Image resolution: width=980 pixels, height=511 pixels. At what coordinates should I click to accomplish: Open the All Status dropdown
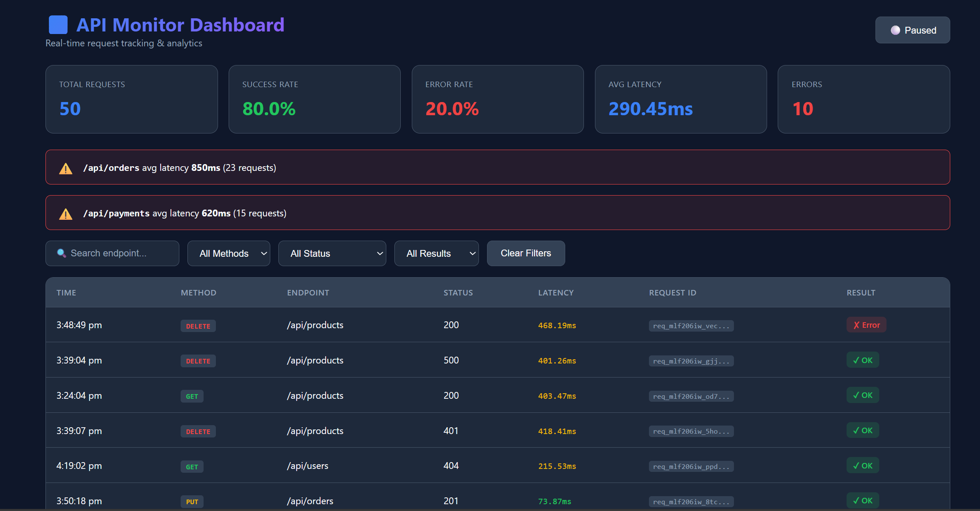click(332, 253)
